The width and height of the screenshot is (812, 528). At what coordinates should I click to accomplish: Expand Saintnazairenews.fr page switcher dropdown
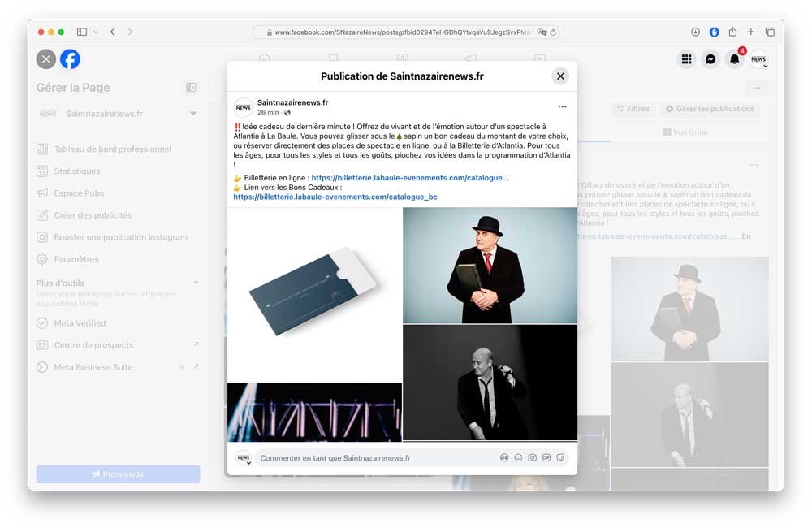193,114
